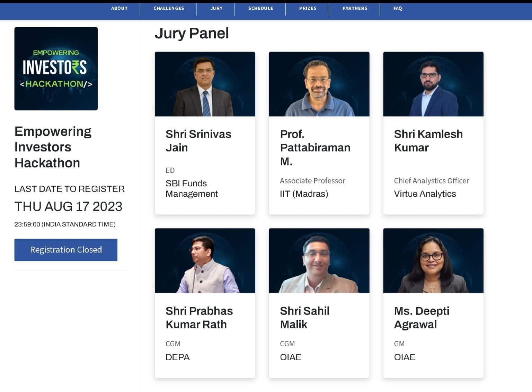This screenshot has width=532, height=392.
Task: Open the About menu item
Action: 119,8
